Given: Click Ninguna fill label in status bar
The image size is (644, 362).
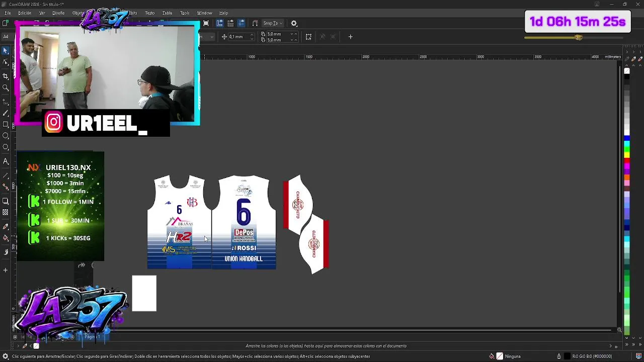Looking at the screenshot, I should 513,356.
